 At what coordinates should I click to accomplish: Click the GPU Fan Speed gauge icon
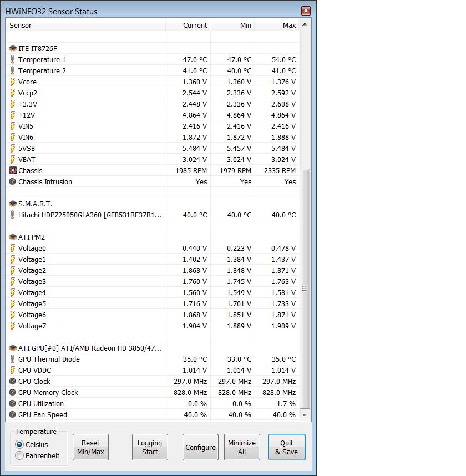(x=12, y=414)
